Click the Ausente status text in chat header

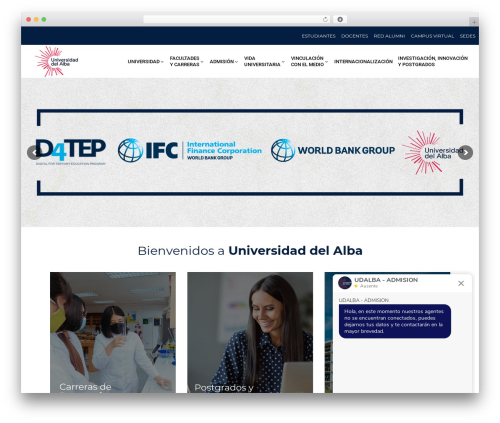pyautogui.click(x=369, y=286)
